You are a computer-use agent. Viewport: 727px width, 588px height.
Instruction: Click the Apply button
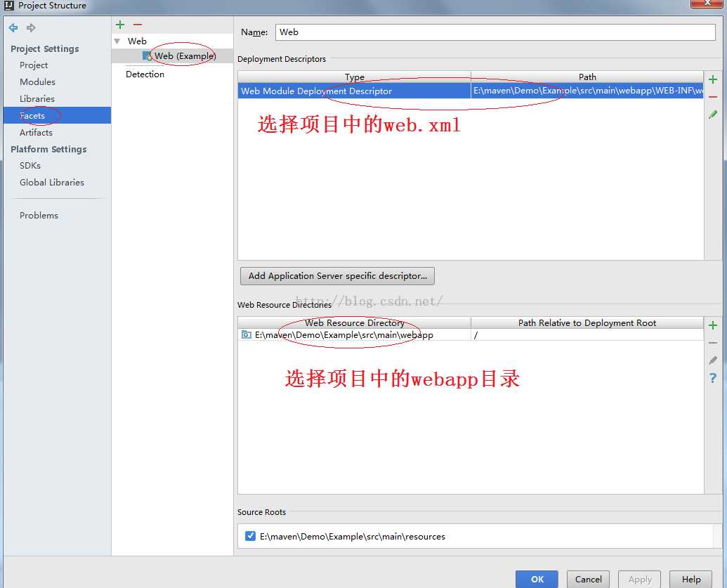click(639, 579)
